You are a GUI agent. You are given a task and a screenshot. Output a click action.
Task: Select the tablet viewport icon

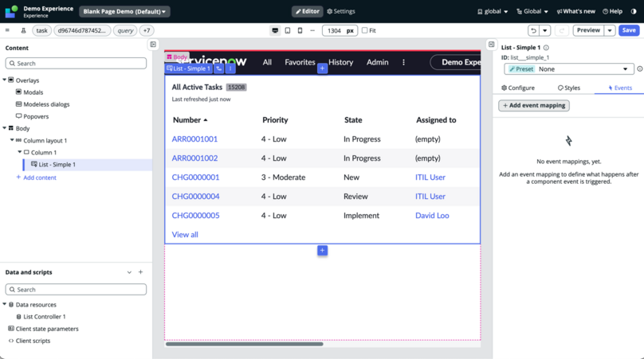pos(288,30)
